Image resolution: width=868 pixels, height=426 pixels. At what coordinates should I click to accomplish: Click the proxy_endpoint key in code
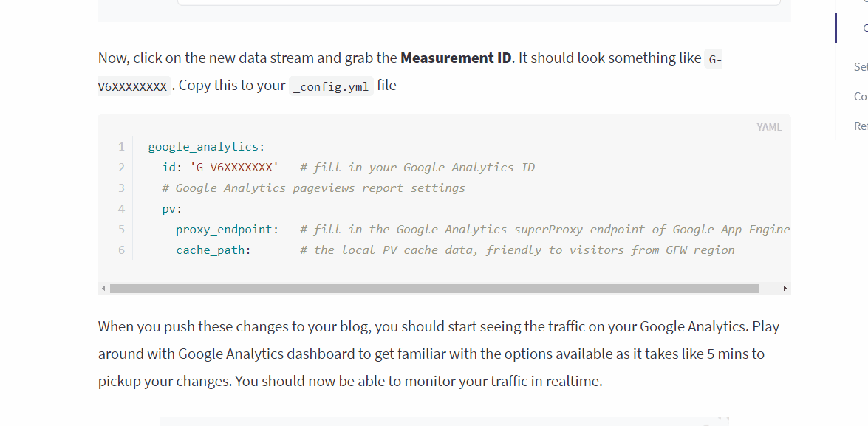(x=224, y=230)
